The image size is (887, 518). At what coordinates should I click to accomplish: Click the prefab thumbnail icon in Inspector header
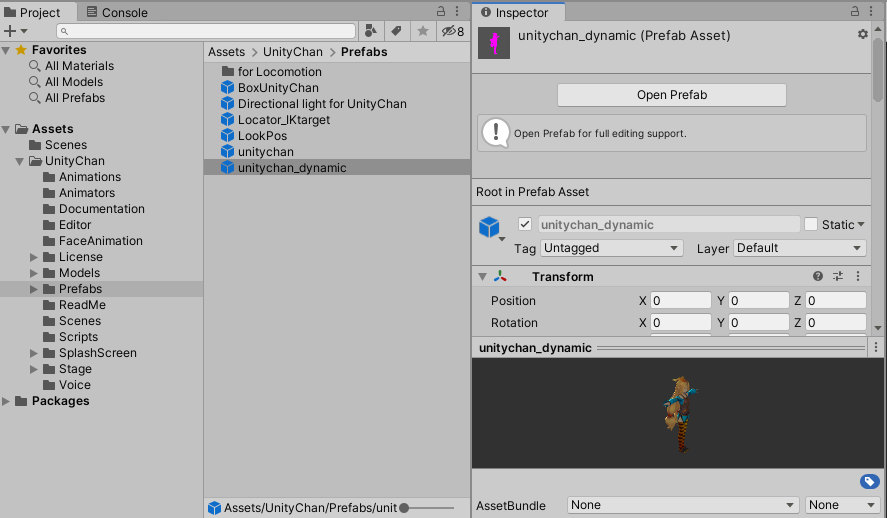[494, 43]
